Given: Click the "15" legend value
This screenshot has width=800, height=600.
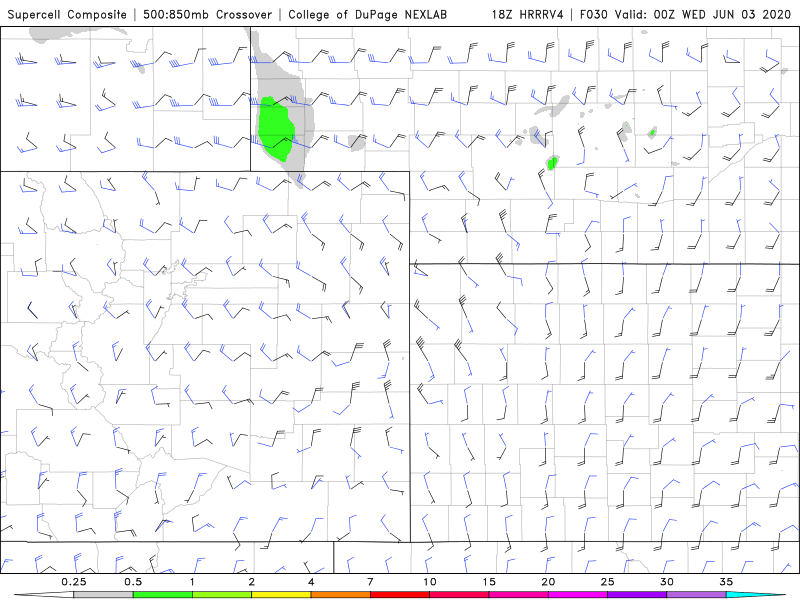Looking at the screenshot, I should click(x=489, y=582).
